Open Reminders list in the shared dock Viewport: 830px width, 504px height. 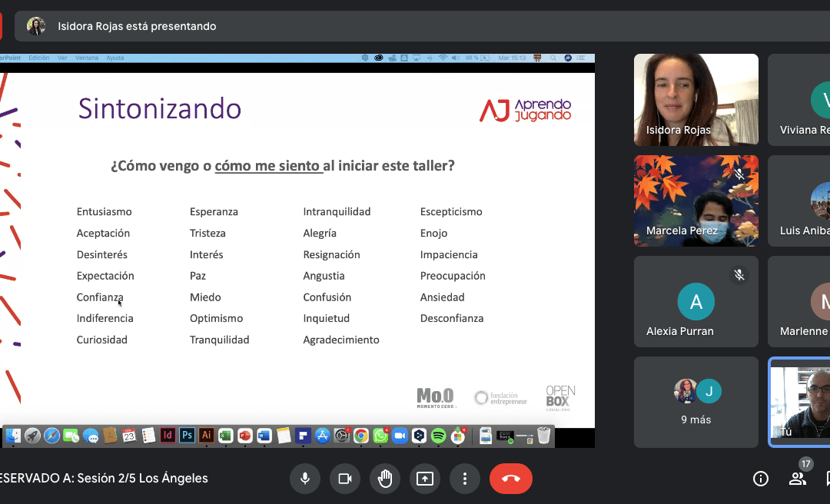[x=149, y=436]
